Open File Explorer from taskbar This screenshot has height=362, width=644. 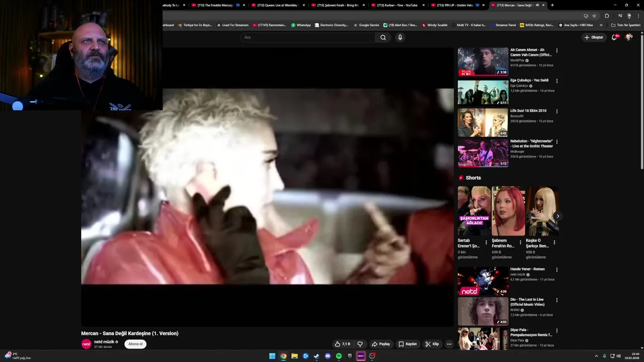(294, 356)
